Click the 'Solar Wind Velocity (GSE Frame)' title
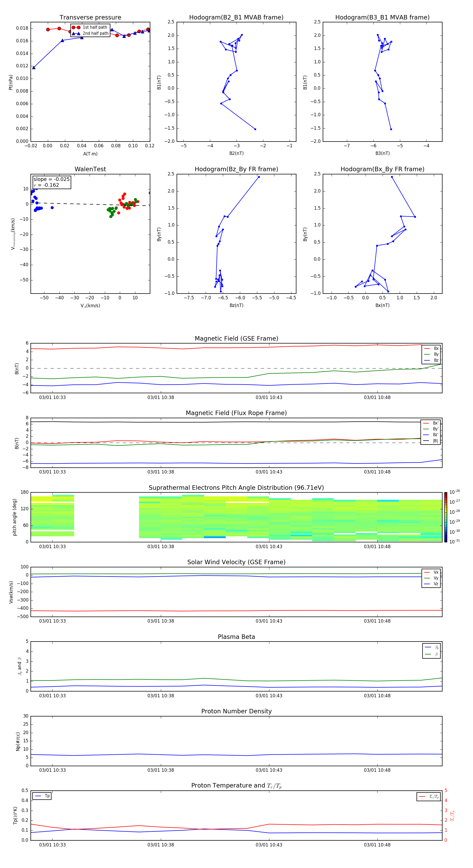Image resolution: width=473 pixels, height=868 pixels. coord(236,562)
